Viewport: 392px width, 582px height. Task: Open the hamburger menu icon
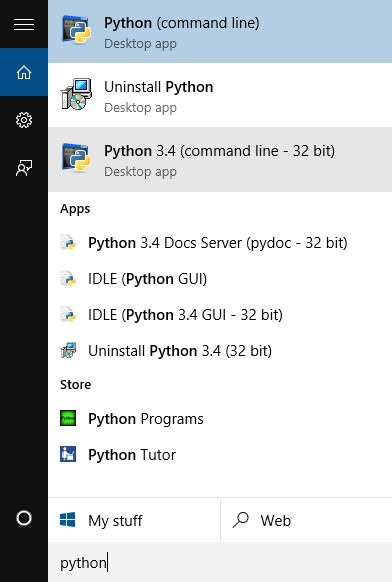pos(24,24)
